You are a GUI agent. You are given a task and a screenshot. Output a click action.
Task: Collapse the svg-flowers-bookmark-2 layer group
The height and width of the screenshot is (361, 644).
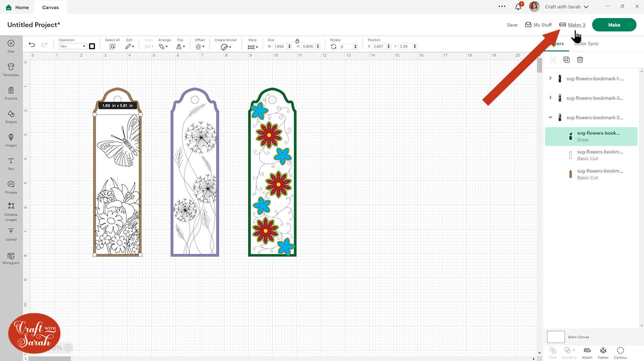click(550, 117)
